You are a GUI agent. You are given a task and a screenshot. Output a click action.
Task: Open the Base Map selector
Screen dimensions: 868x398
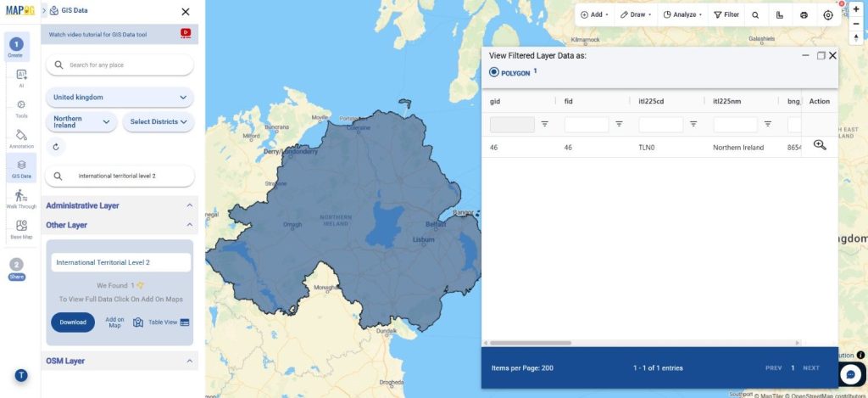pyautogui.click(x=21, y=229)
